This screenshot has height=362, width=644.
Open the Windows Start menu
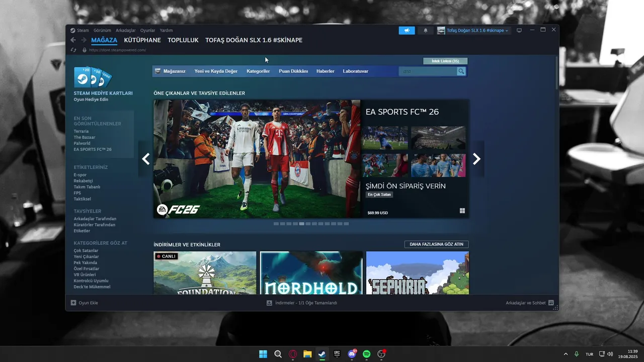point(263,354)
